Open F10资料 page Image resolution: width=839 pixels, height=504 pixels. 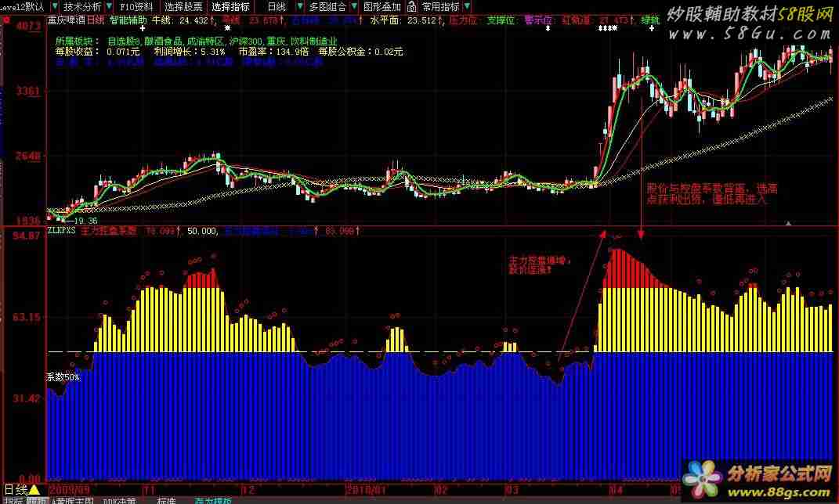click(x=136, y=6)
